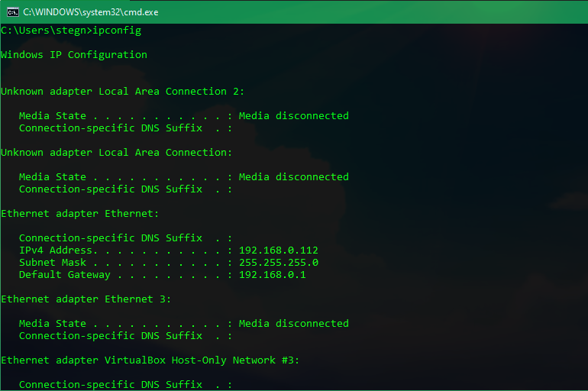Select the IPv4 address 192.168.0.112
The width and height of the screenshot is (588, 391).
click(279, 250)
